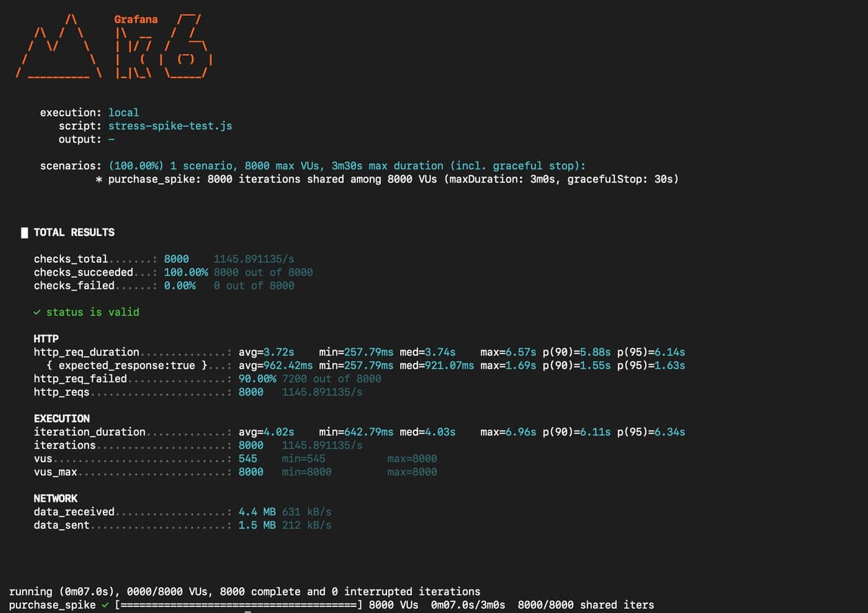Click 'min=545' in the vus row
Viewport: 868px width, 613px height.
tap(303, 458)
